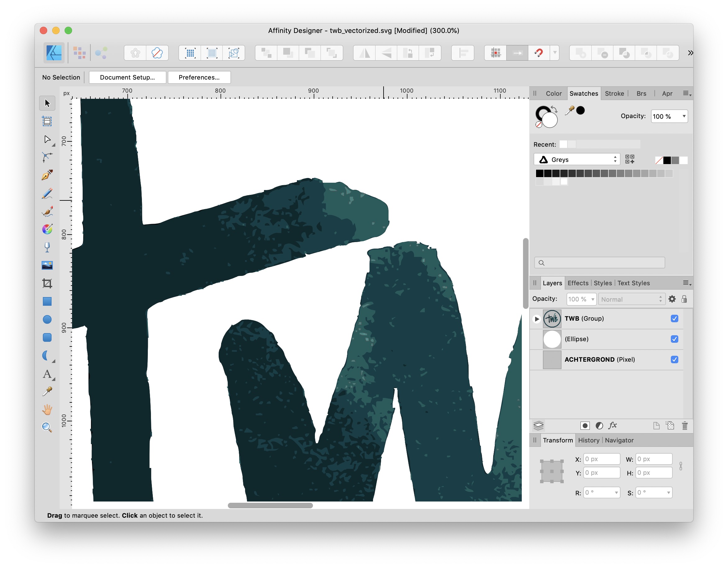The width and height of the screenshot is (728, 568).
Task: Select the Zoom magnifier tool
Action: click(47, 427)
